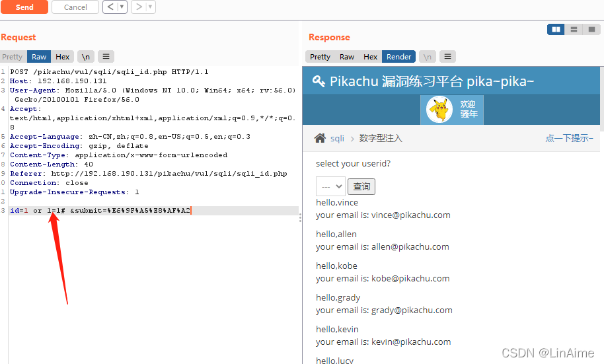604x364 pixels.
Task: Click the Pikachu 漏洞练习平台 title
Action: pyautogui.click(x=432, y=81)
